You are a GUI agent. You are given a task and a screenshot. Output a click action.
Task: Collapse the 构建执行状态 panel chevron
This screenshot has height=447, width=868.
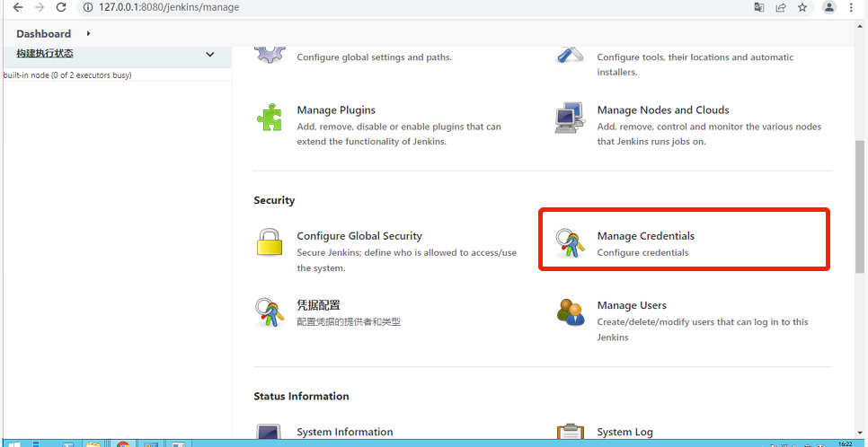[x=209, y=54]
